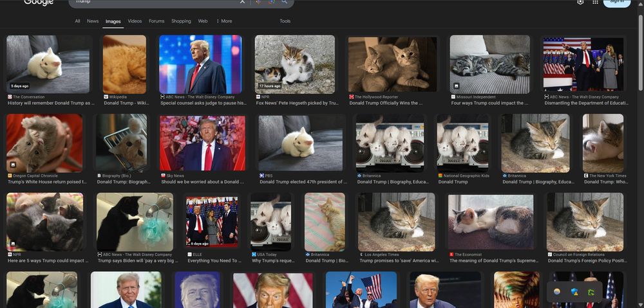Screen dimensions: 644x308
Task: Open Google Lens image search icon
Action: pyautogui.click(x=272, y=2)
